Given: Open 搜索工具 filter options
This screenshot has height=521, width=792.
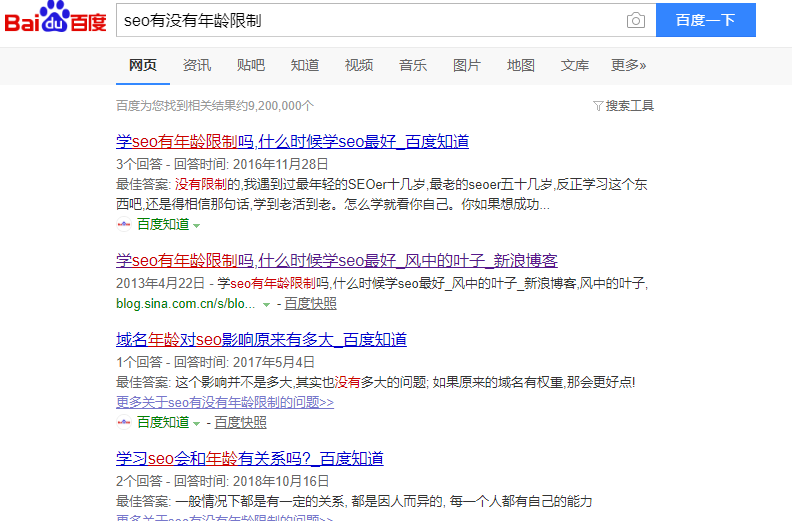Looking at the screenshot, I should tap(624, 106).
